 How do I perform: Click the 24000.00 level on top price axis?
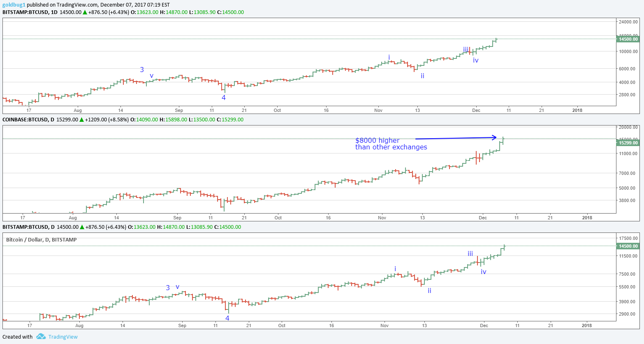[629, 22]
